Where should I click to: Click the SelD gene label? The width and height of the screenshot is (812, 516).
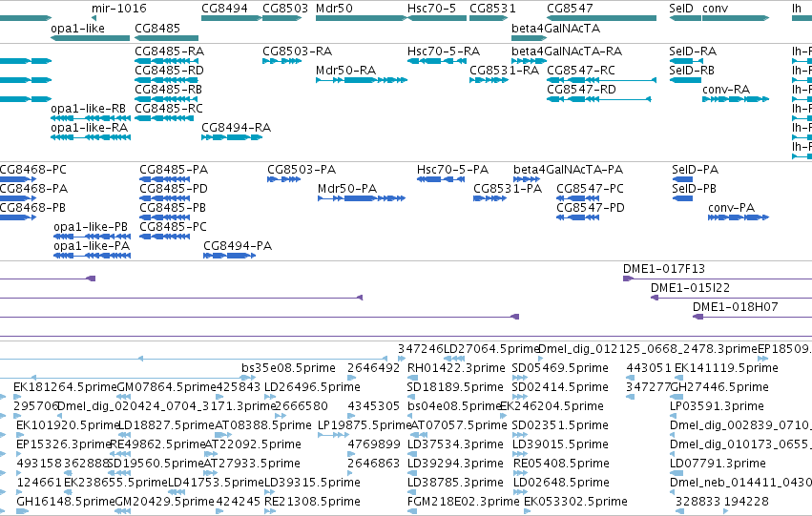[x=681, y=9]
